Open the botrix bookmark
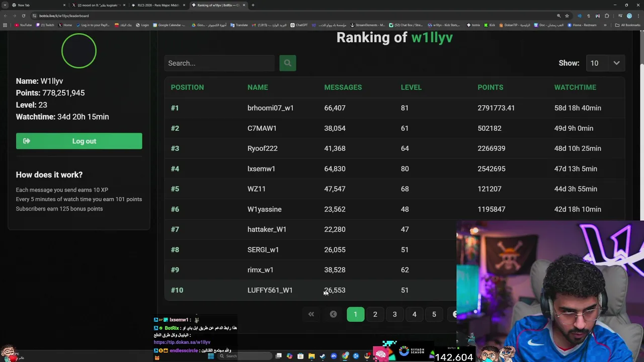 tap(473, 25)
